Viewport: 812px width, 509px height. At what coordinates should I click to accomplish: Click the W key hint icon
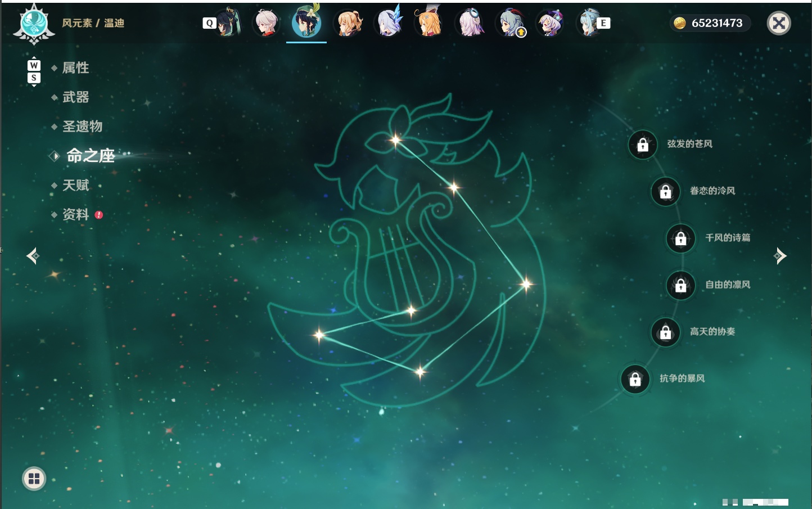pos(34,65)
